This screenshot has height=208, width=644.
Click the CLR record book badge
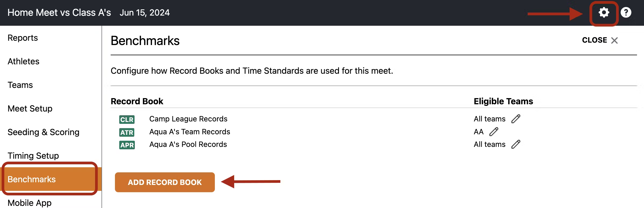(127, 120)
